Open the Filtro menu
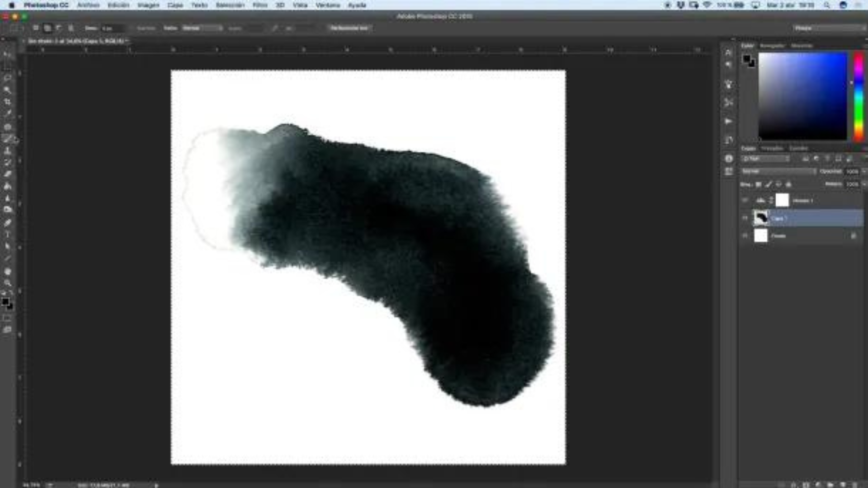 (260, 5)
